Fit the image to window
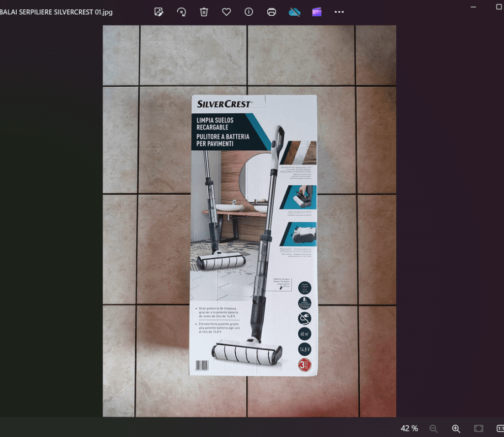504x437 pixels. click(x=478, y=428)
